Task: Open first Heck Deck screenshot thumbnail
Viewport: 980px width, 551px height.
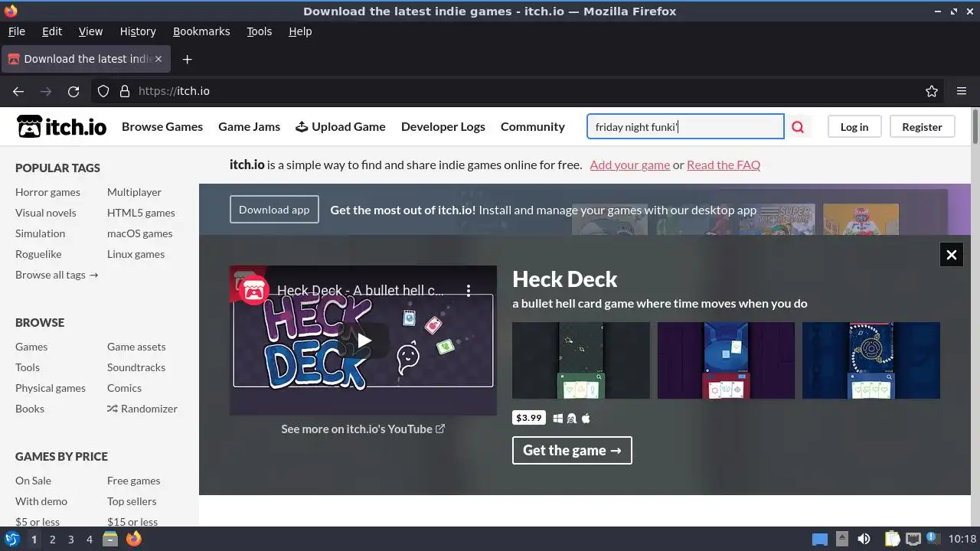Action: tap(581, 360)
